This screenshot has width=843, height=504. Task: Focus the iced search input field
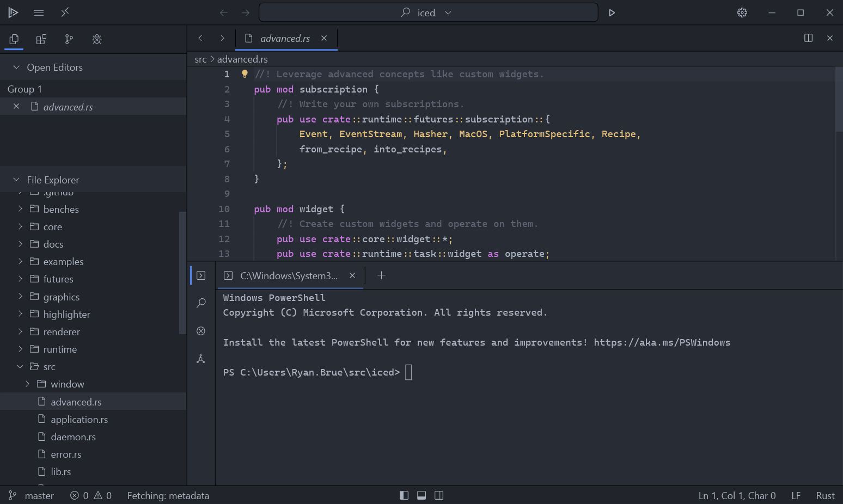click(x=429, y=13)
